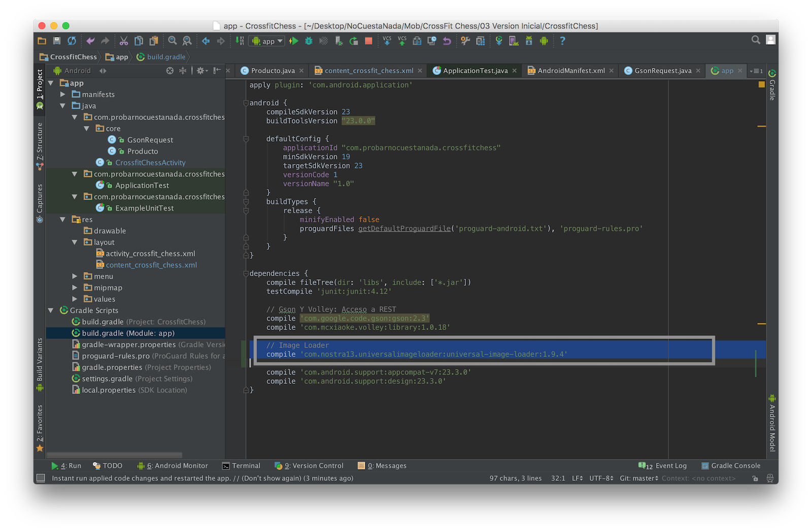Toggle the 1: Project tool window
The width and height of the screenshot is (812, 532).
40,89
